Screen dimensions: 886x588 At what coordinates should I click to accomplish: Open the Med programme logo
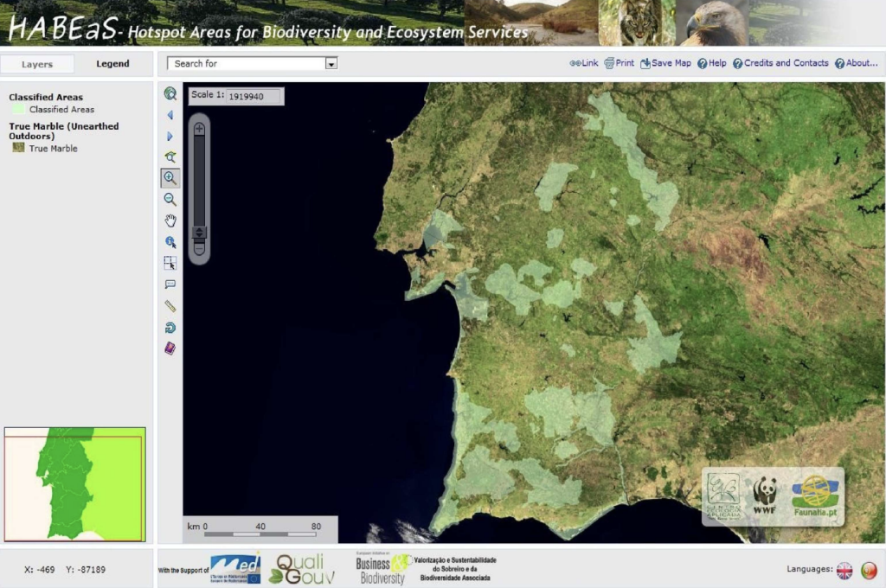[235, 568]
